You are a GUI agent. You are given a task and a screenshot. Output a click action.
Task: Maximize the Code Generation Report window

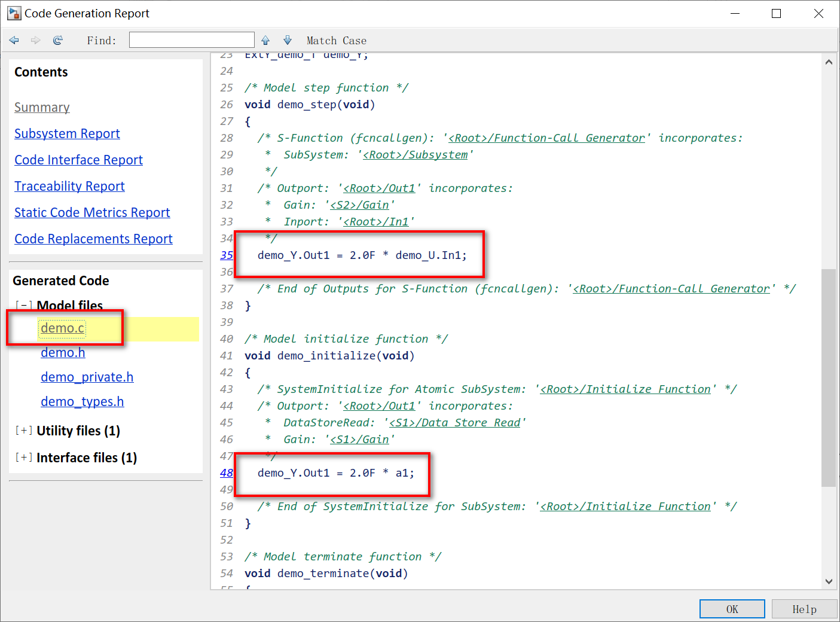776,13
